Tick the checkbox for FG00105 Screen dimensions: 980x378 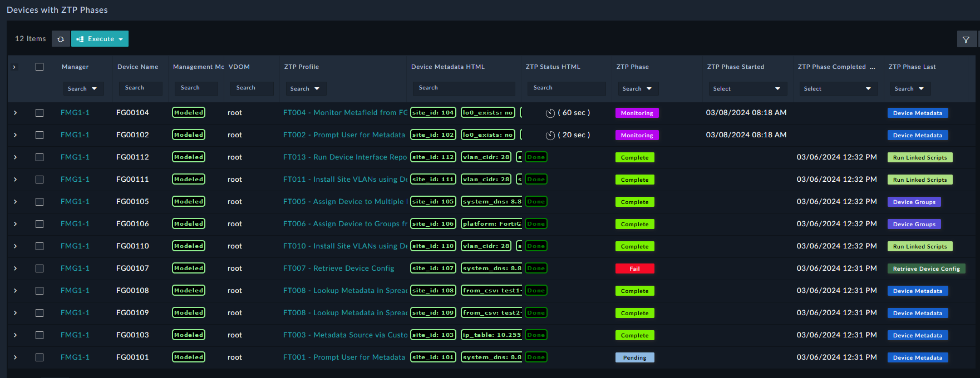pos(40,202)
